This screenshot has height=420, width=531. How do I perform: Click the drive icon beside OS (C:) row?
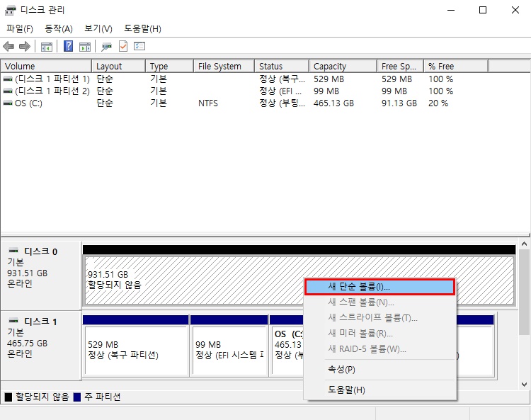tap(8, 103)
